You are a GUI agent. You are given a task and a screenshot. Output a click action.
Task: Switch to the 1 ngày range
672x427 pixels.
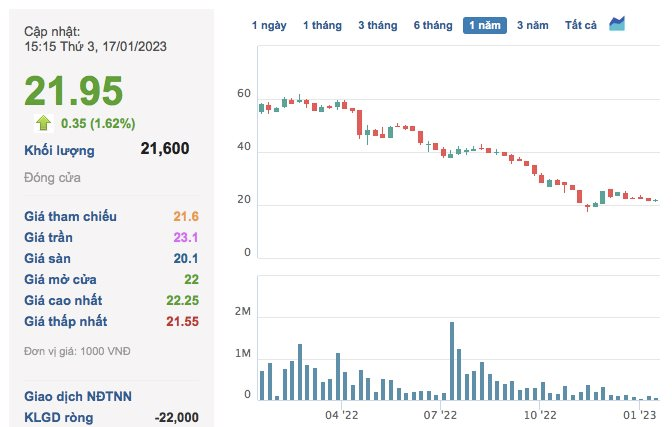click(269, 25)
